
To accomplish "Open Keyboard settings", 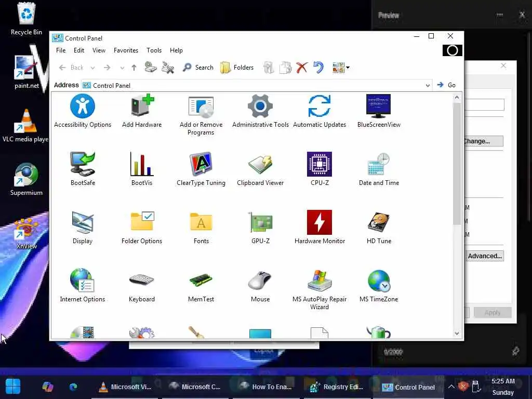I will pyautogui.click(x=142, y=285).
